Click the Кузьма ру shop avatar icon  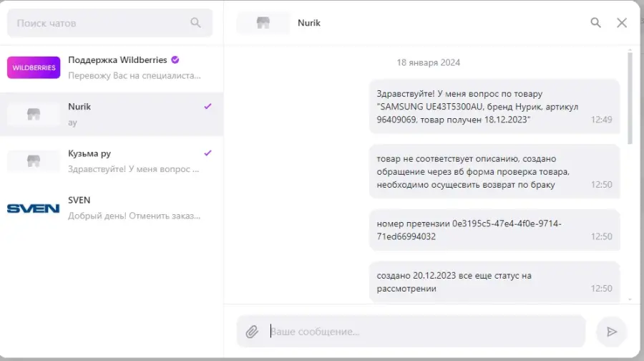(x=34, y=160)
